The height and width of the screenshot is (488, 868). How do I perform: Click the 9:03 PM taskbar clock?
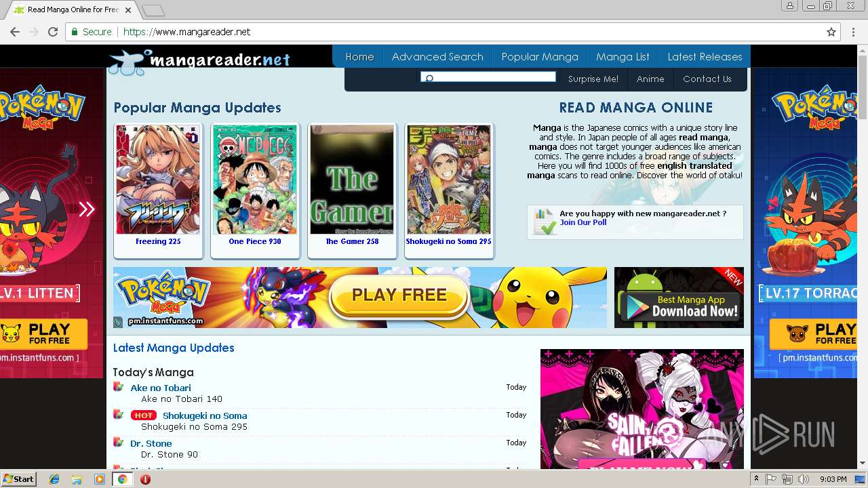(x=833, y=479)
